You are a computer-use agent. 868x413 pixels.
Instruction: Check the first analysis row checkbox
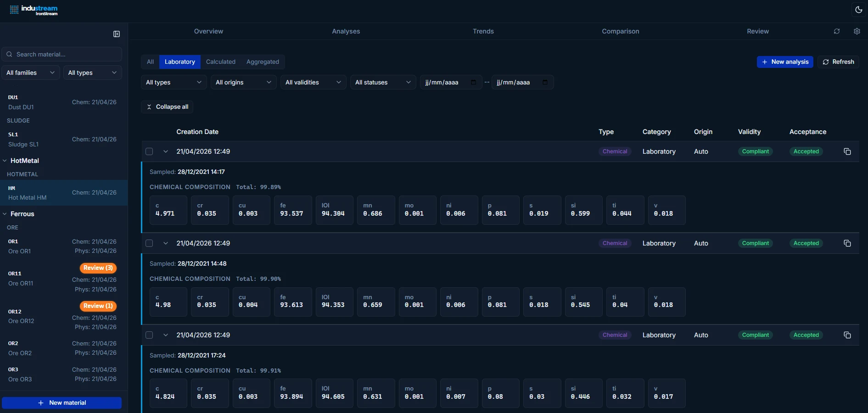[x=149, y=151]
